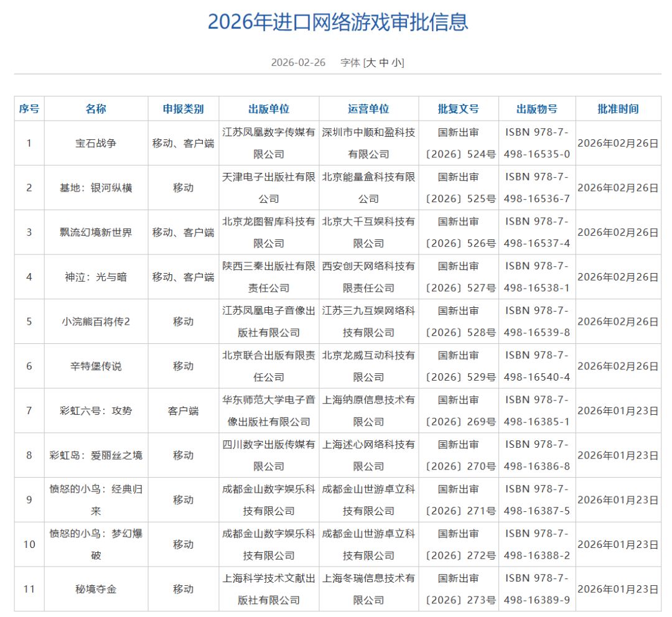Viewport: 672px width, 617px height.
Task: Select game name 秘境夺金
Action: pyautogui.click(x=96, y=589)
